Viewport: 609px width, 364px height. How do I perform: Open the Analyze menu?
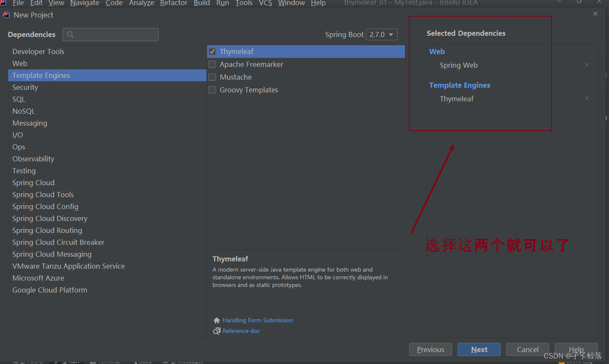click(x=142, y=3)
